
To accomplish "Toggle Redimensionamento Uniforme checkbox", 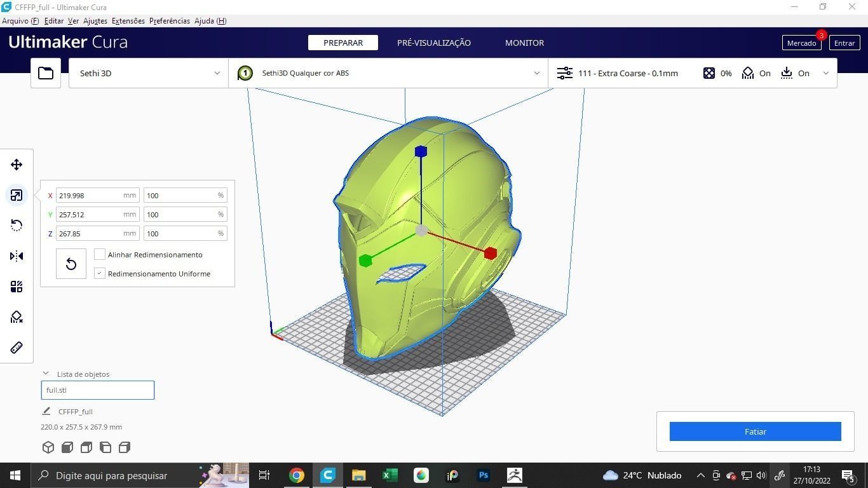I will [100, 273].
